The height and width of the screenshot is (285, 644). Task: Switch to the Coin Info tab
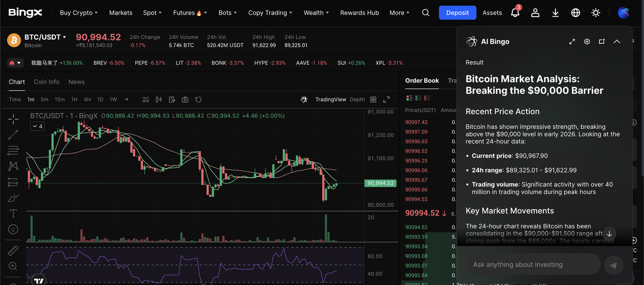[x=46, y=82]
